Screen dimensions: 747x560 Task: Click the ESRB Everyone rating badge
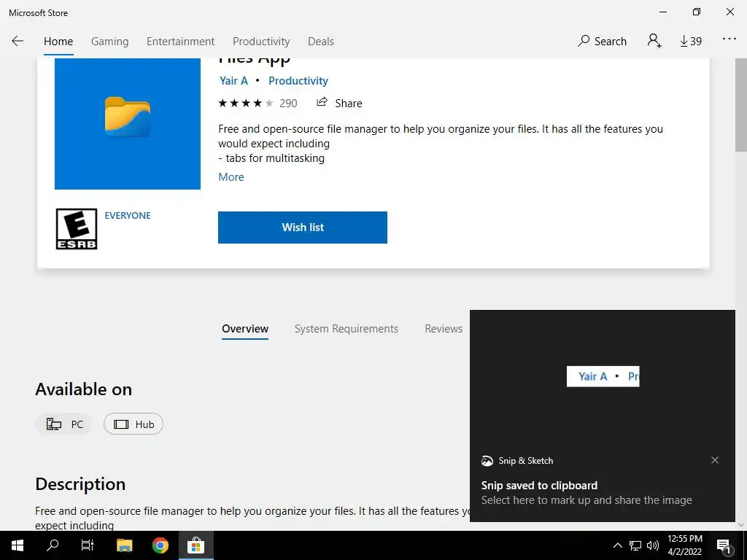pyautogui.click(x=76, y=229)
